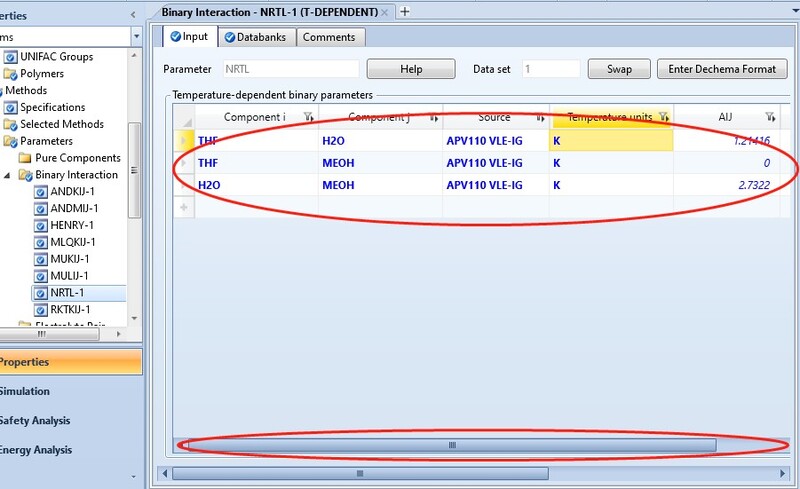Viewport: 800px width, 489px height.
Task: Click the Selected Methods folder icon
Action: click(10, 125)
